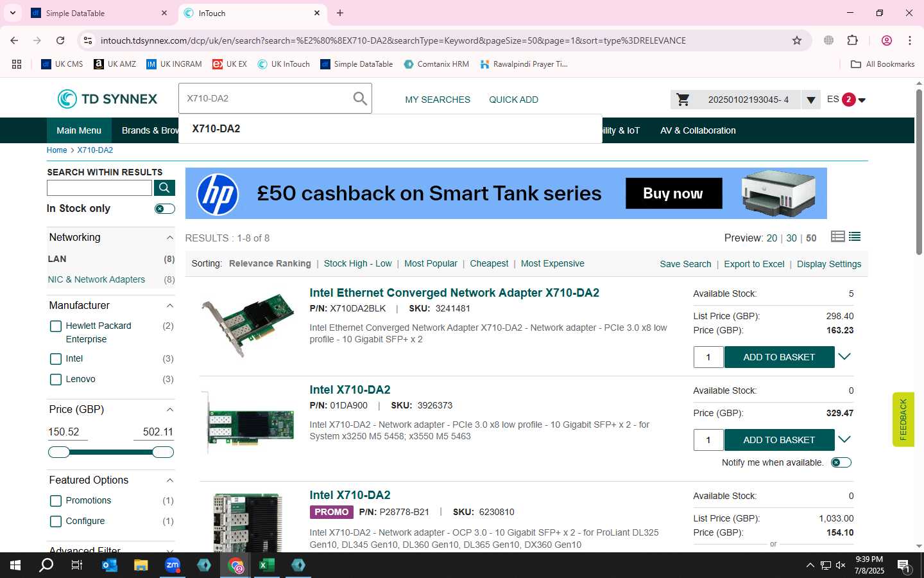Open QUICK ADD menu

[513, 100]
